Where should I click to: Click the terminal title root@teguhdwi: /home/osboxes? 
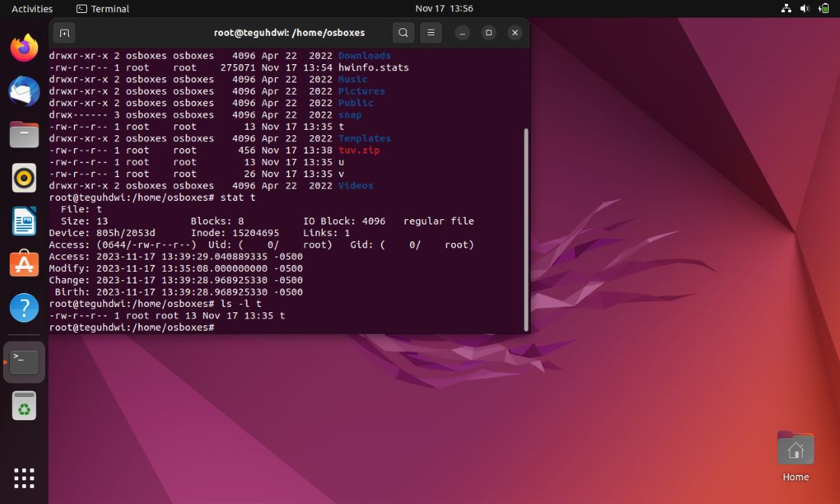tap(289, 33)
